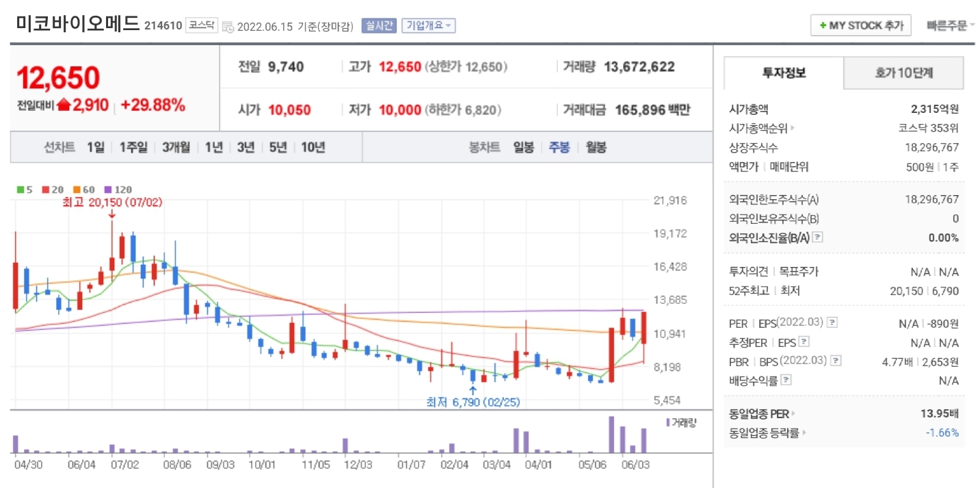This screenshot has height=488, width=980.
Task: Click the 13.95배 sector PER value
Action: [x=940, y=413]
